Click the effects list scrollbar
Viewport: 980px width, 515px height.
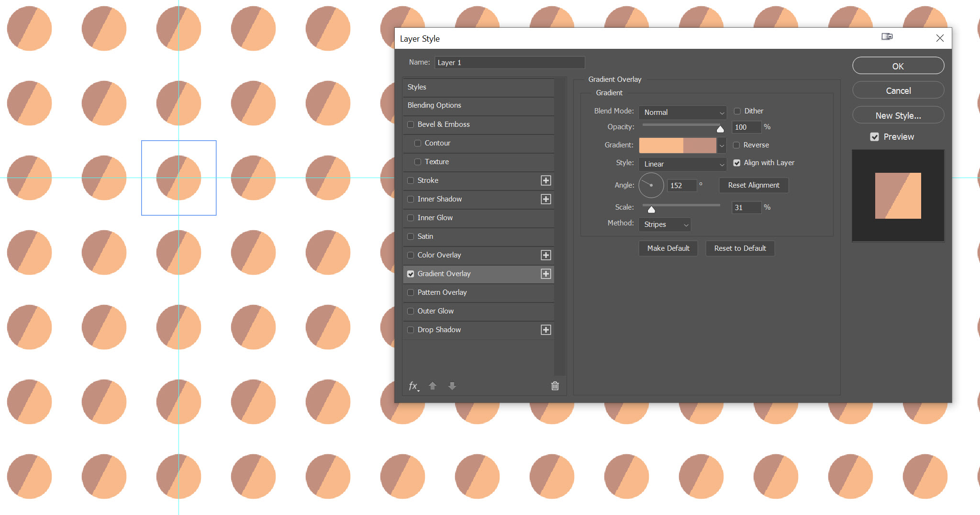(560, 227)
